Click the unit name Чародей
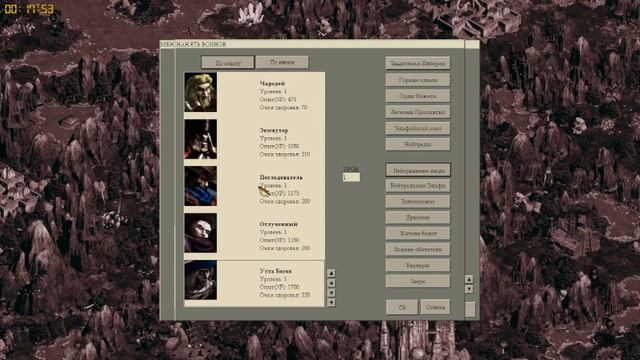The height and width of the screenshot is (360, 640). pyautogui.click(x=272, y=83)
